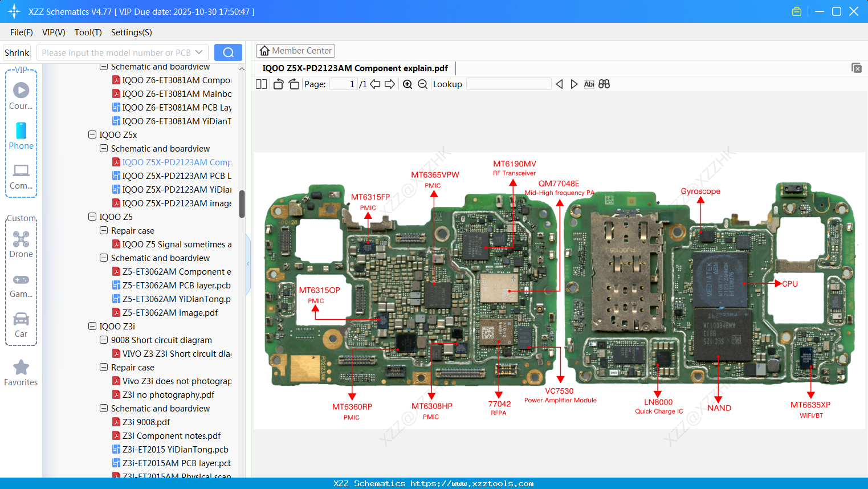This screenshot has height=489, width=868.
Task: Collapse the 9008 Short circuit diagram node
Action: click(x=103, y=340)
